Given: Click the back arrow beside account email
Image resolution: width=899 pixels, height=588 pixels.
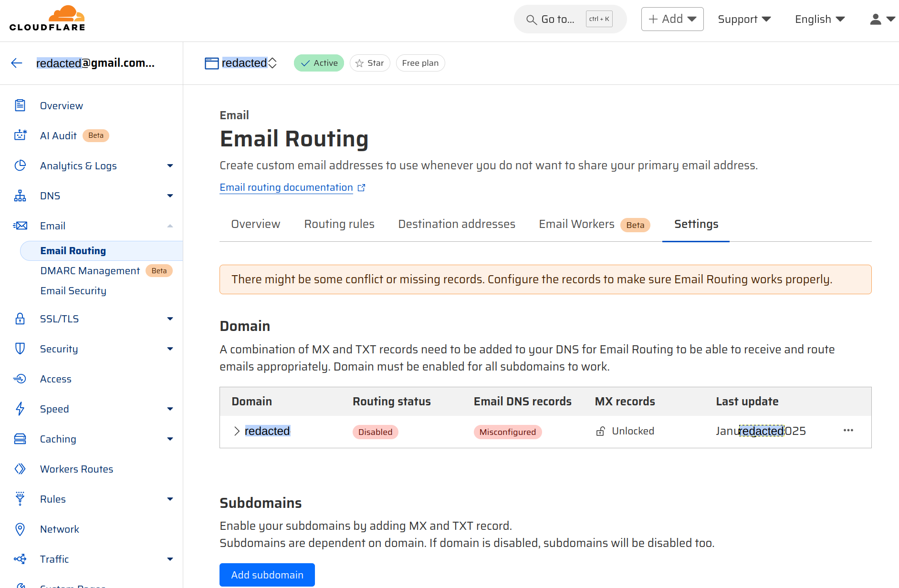Looking at the screenshot, I should pyautogui.click(x=17, y=63).
